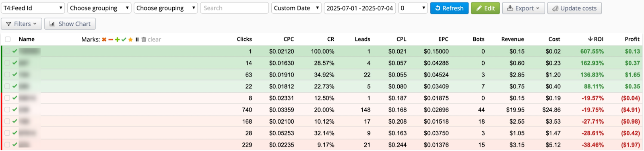Click the ($4.91) profit cell
Image resolution: width=644 pixels, height=151 pixels.
point(630,110)
